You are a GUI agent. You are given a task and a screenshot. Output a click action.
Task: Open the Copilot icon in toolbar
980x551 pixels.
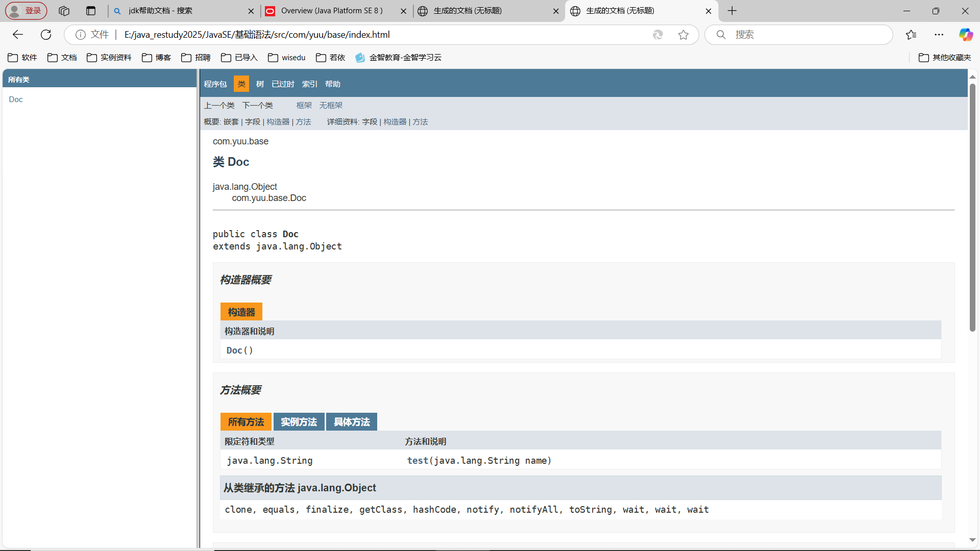point(965,35)
